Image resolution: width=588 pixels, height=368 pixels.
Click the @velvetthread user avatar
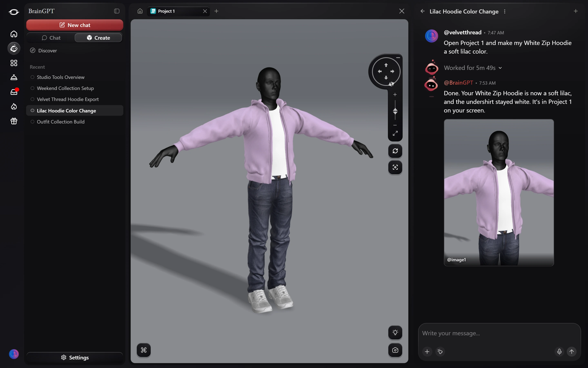(431, 36)
